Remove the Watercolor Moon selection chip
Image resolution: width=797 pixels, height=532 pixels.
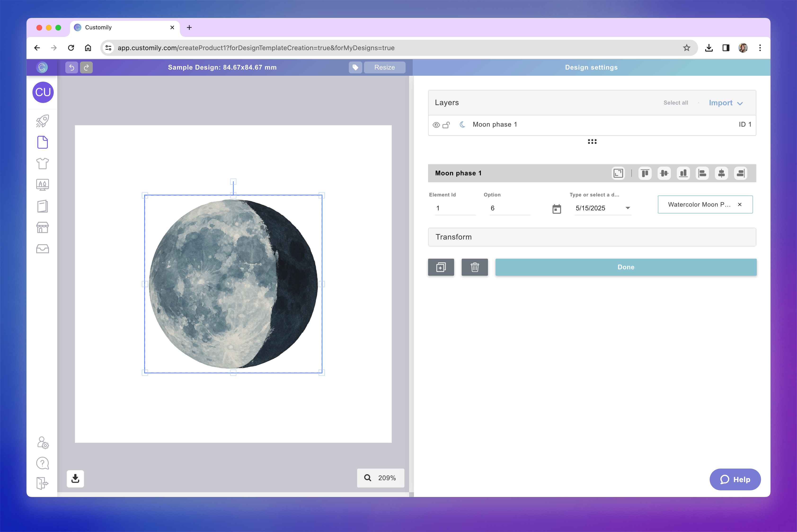(740, 204)
